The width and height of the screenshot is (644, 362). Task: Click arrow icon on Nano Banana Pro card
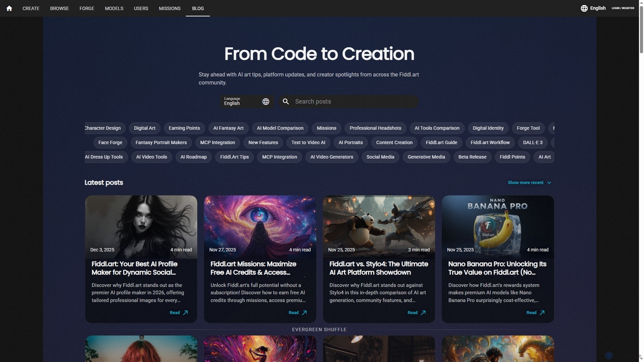pos(542,313)
